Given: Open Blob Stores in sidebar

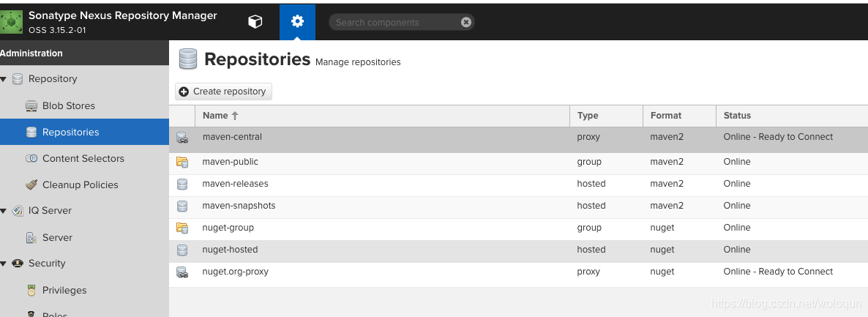Looking at the screenshot, I should tap(68, 105).
